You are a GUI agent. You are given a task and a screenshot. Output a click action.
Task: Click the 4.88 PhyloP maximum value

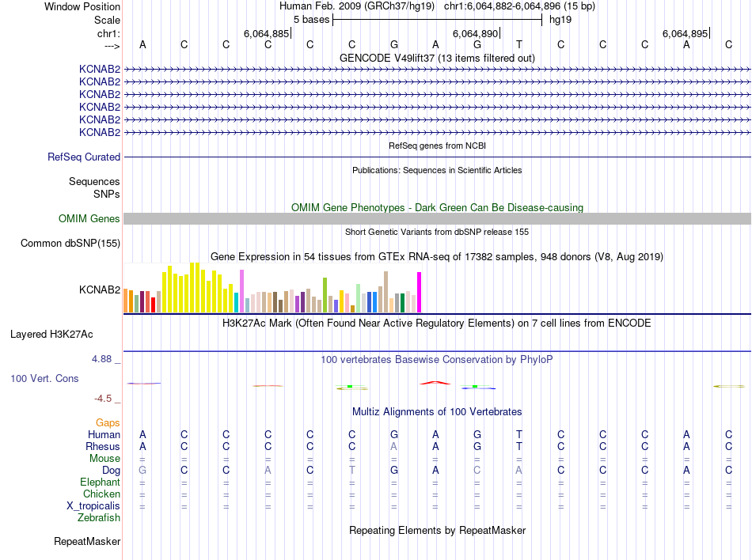pyautogui.click(x=101, y=359)
